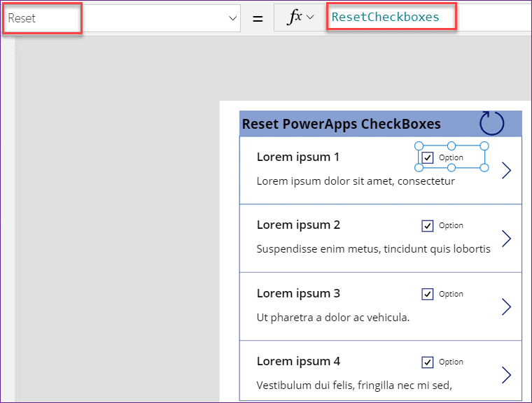Image resolution: width=532 pixels, height=403 pixels.
Task: Click the Option label in Lorem ipsum 3 row
Action: click(x=451, y=294)
